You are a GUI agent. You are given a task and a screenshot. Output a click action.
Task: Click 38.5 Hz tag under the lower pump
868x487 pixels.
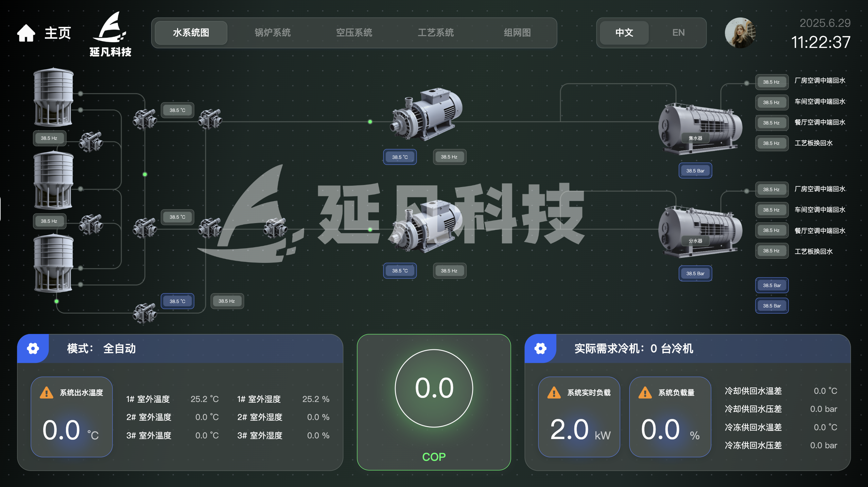(x=450, y=271)
